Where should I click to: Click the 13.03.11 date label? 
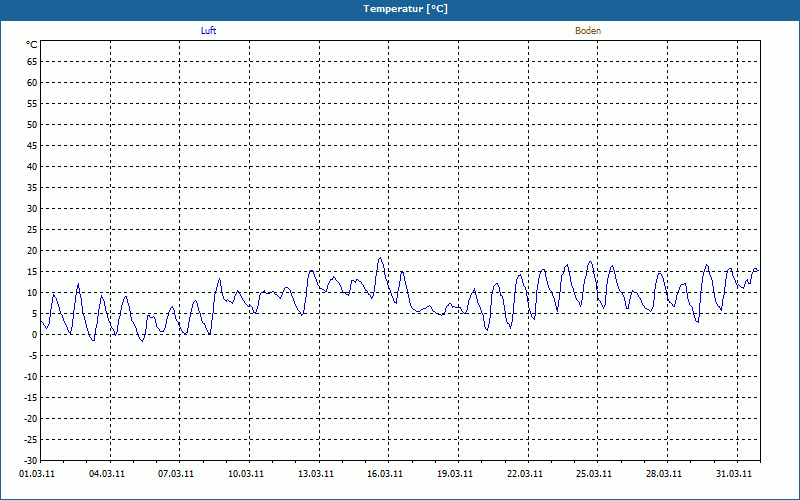click(x=316, y=473)
